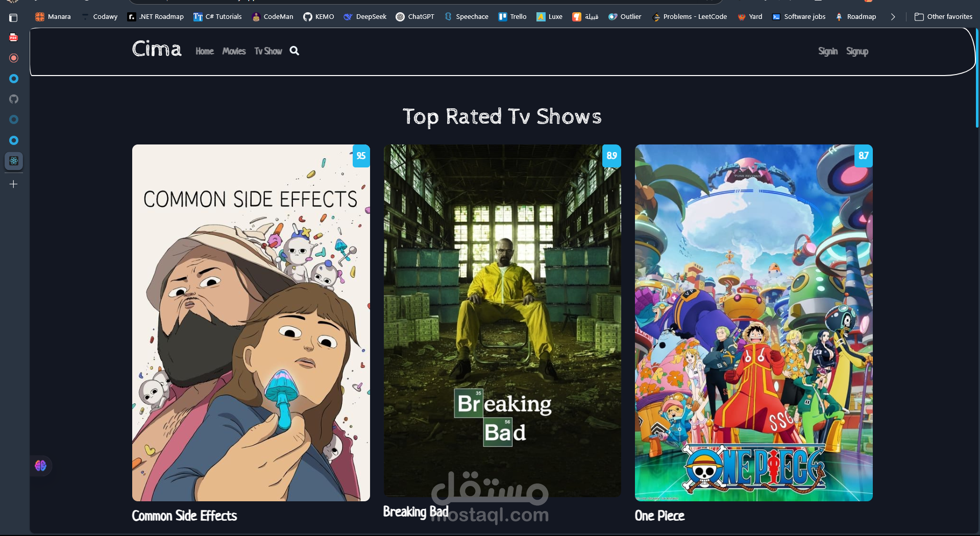The width and height of the screenshot is (980, 536).
Task: Click the 95 rating badge
Action: (x=361, y=156)
